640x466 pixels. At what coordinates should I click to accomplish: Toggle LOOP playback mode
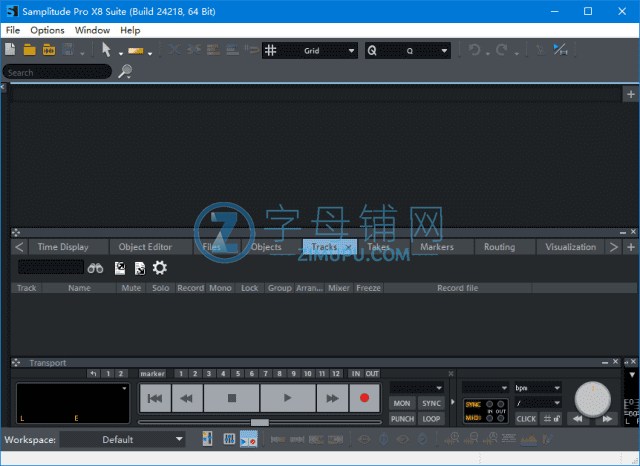click(431, 419)
